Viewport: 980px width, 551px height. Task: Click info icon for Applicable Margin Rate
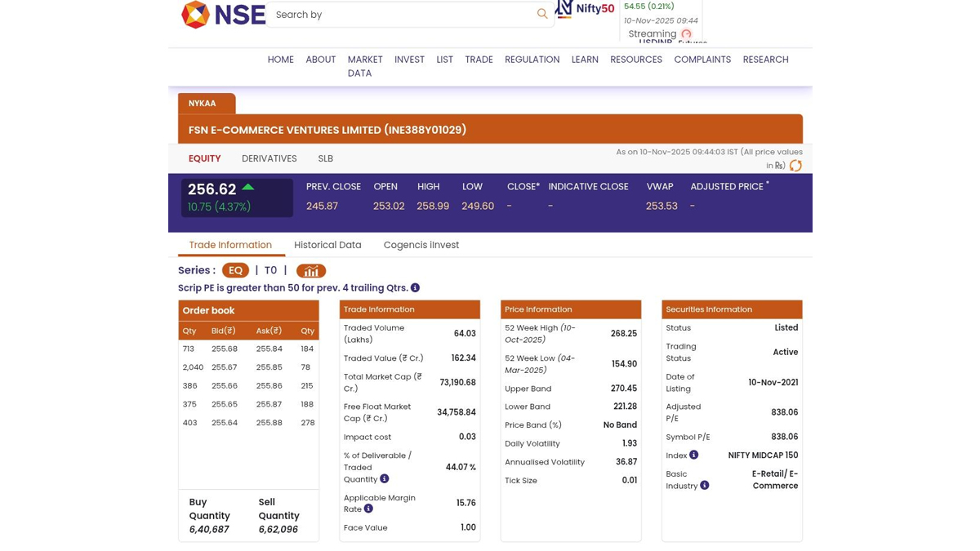pyautogui.click(x=368, y=509)
